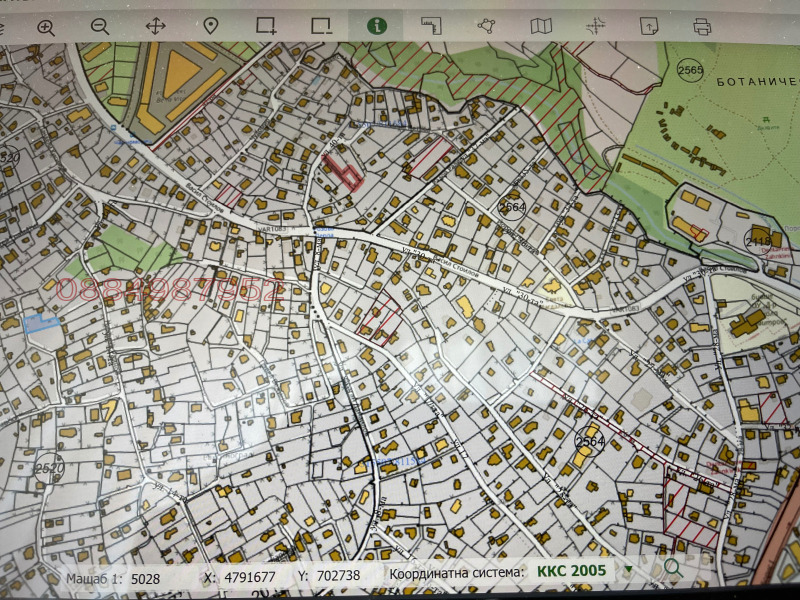Click the Мащаб 1: label

pos(94,579)
